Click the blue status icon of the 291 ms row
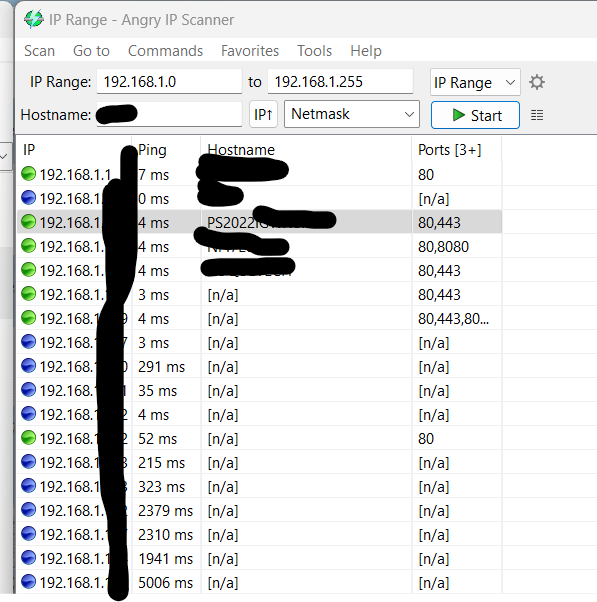Screen dimensions: 597x602 point(28,366)
